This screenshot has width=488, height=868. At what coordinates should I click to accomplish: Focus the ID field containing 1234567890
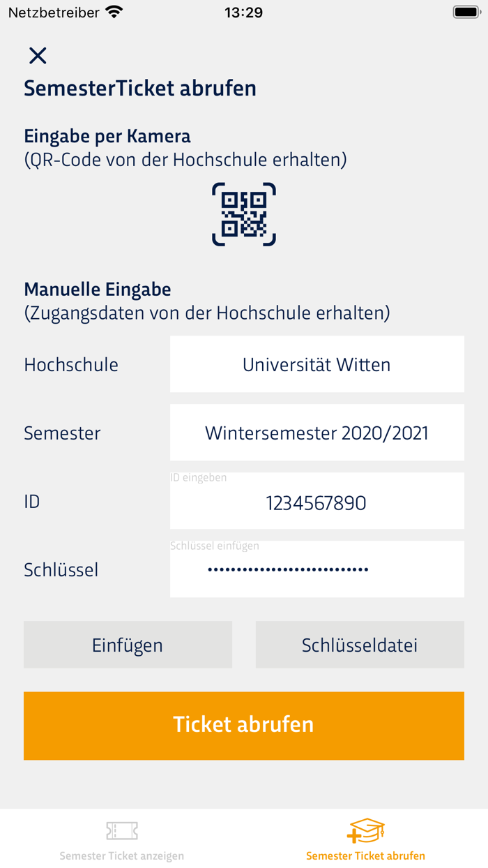coord(317,502)
